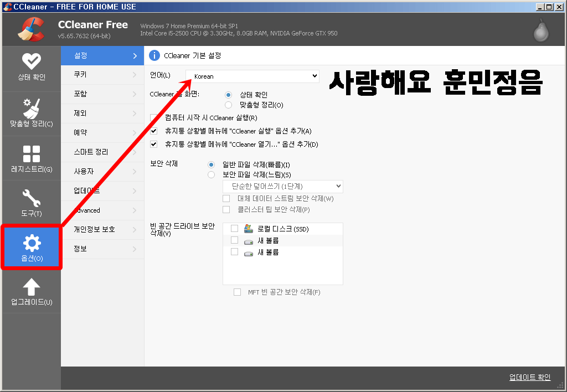567x392 pixels.
Task: Open the 옵션 options section
Action: coord(32,247)
